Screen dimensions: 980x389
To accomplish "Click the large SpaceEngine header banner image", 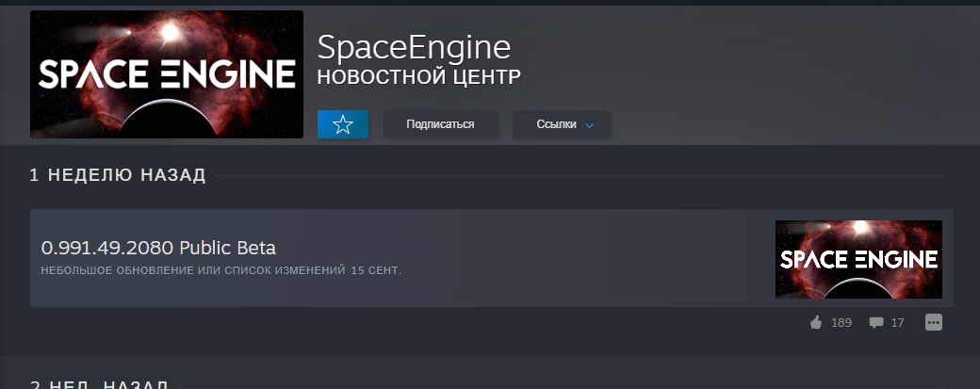I will 167,74.
